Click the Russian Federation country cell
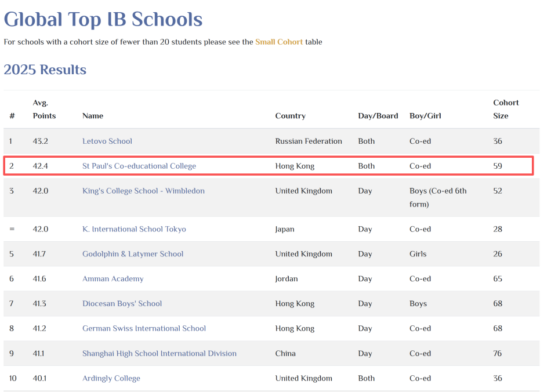Image resolution: width=544 pixels, height=392 pixels. 309,141
